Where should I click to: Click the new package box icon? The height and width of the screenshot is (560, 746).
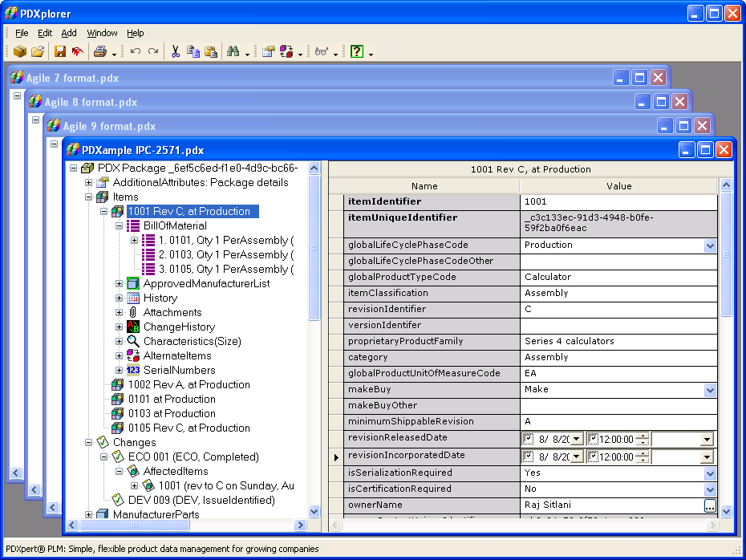pos(20,51)
